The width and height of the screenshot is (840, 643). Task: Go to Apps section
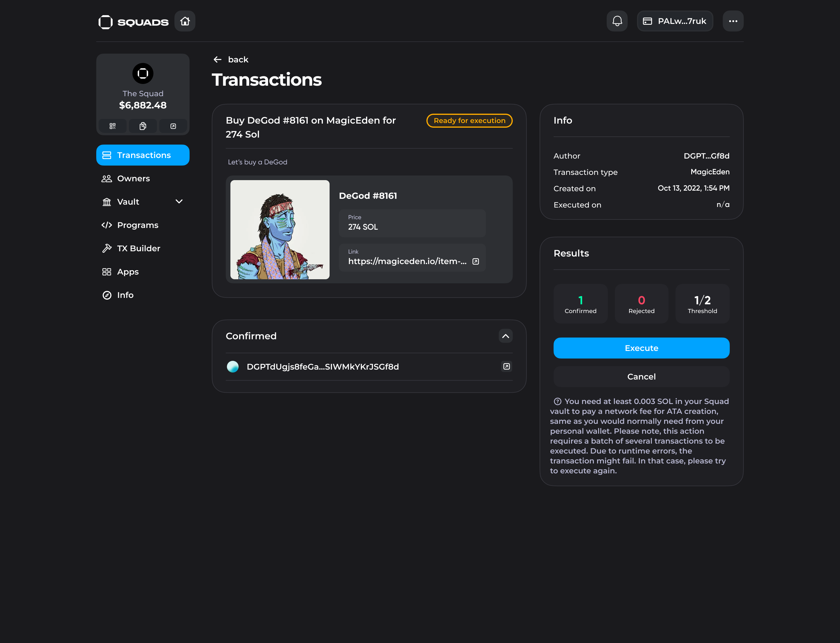[143, 272]
